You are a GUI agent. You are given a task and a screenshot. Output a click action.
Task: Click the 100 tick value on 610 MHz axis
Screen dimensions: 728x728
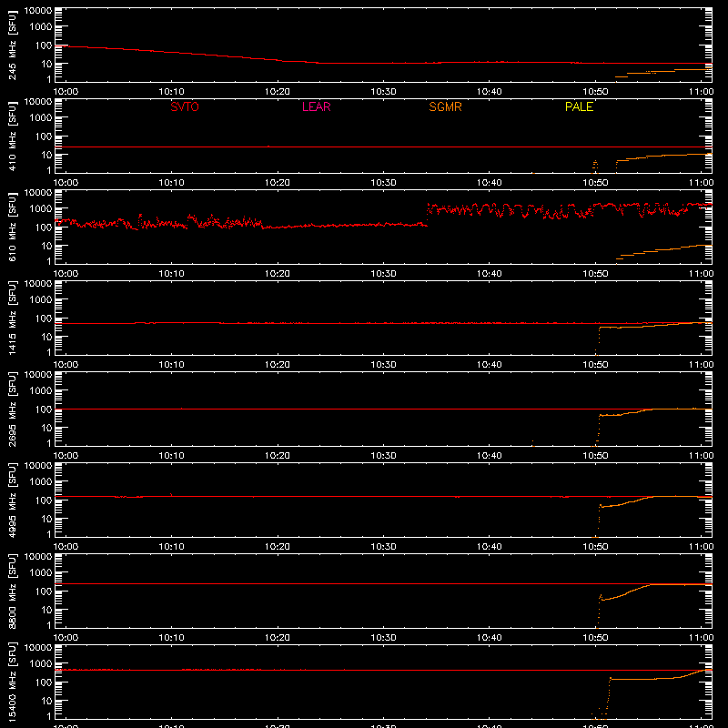[x=44, y=227]
